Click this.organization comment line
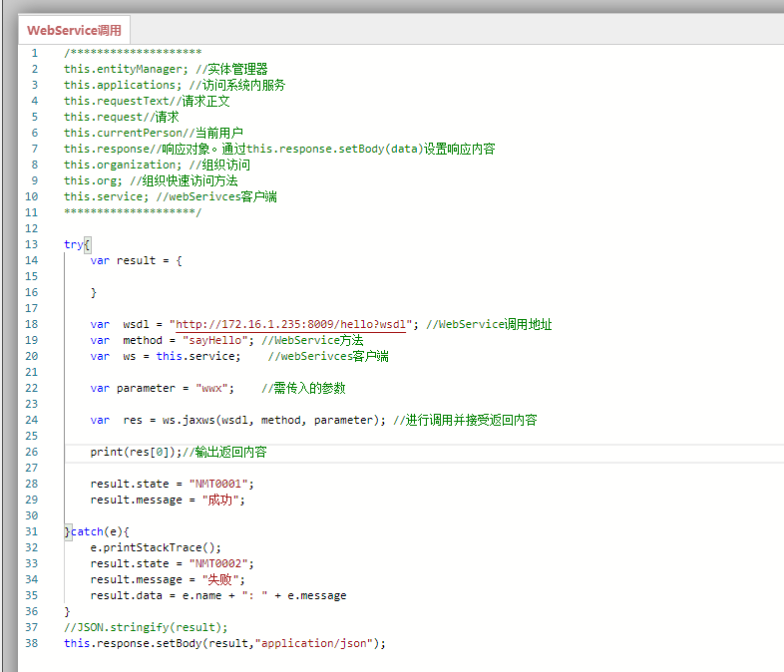 157,165
